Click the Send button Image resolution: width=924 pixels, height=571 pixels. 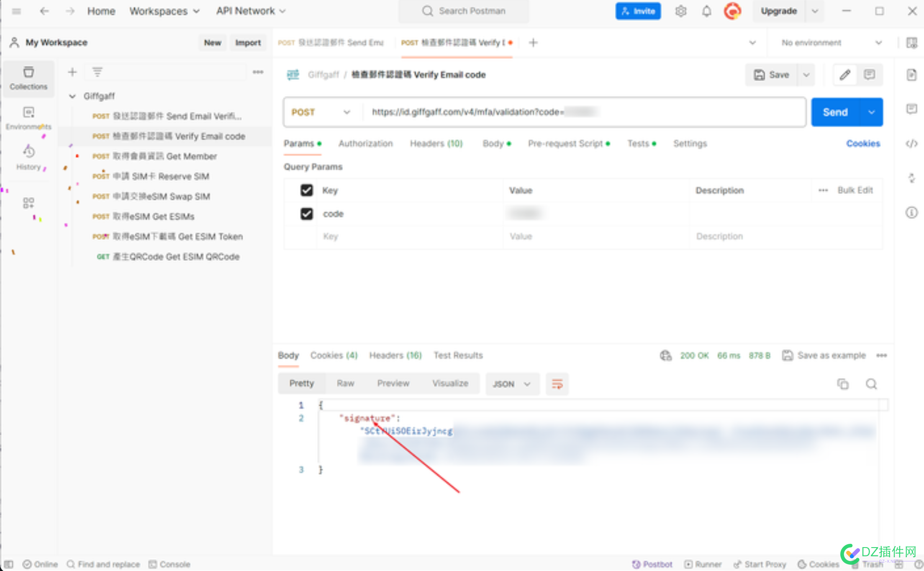[835, 112]
